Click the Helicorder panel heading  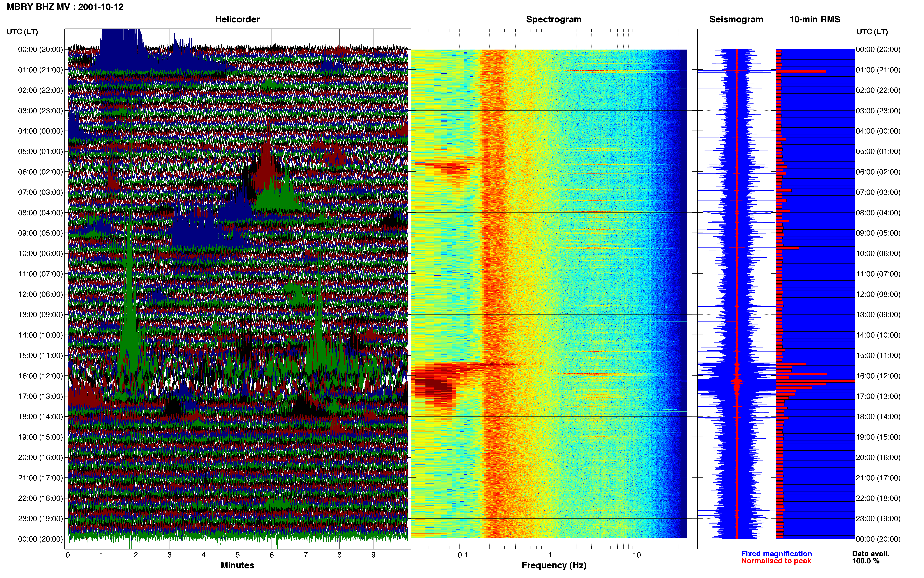pyautogui.click(x=237, y=19)
